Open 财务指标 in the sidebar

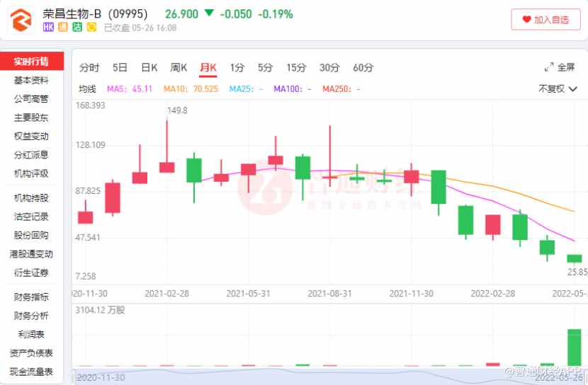[x=31, y=297]
